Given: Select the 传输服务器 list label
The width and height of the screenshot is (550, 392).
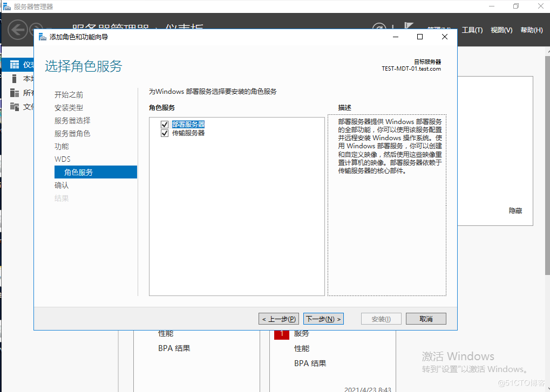Looking at the screenshot, I should (x=188, y=133).
